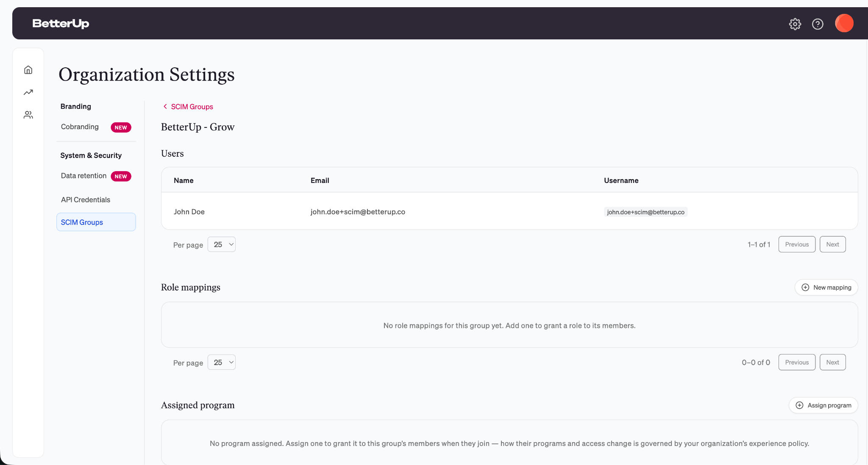Click the Name column header
Viewport: 868px width, 465px height.
[184, 180]
